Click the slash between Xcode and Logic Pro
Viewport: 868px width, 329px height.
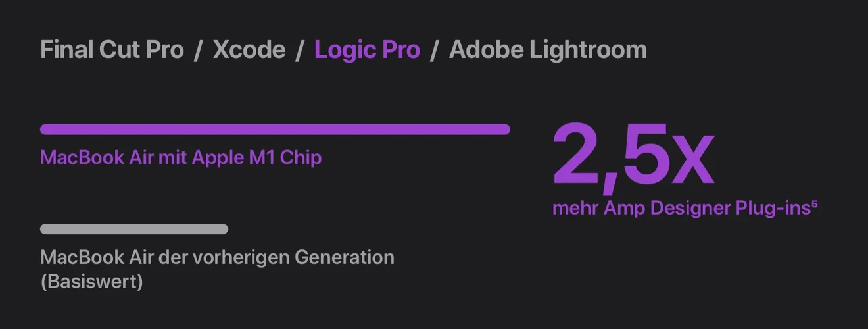300,51
